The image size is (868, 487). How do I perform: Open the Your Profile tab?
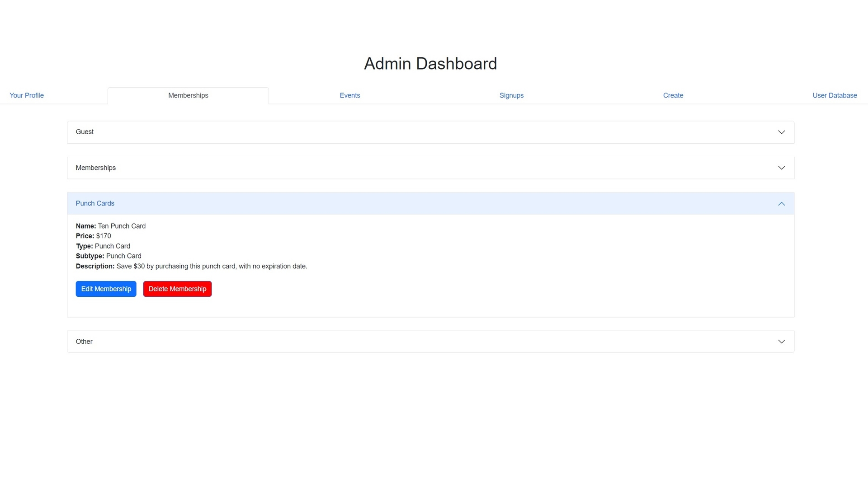[27, 95]
